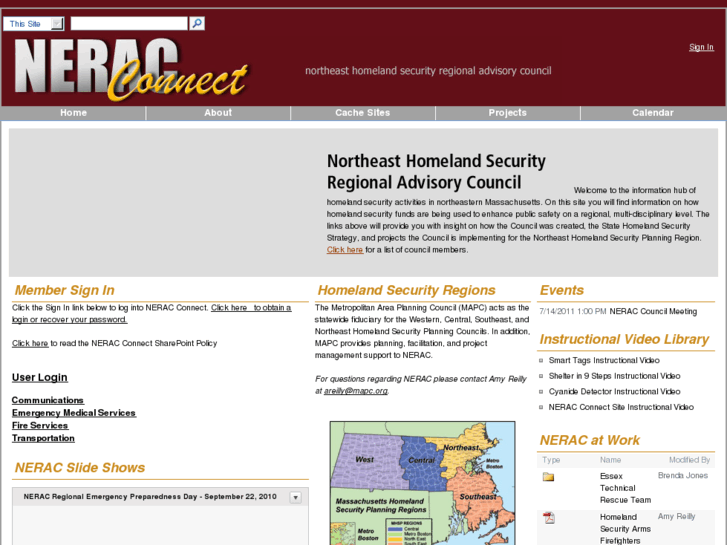Image resolution: width=727 pixels, height=545 pixels.
Task: Click here to obtain a login link
Action: pyautogui.click(x=251, y=308)
